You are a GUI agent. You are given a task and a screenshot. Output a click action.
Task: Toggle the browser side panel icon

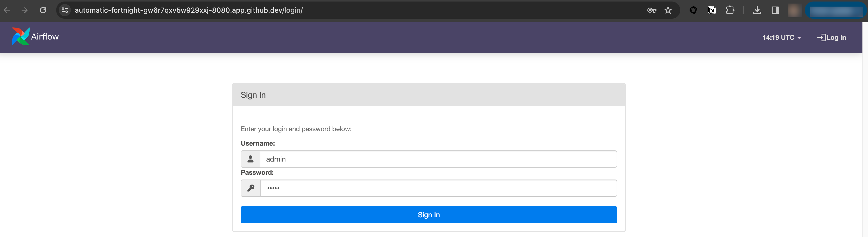775,10
